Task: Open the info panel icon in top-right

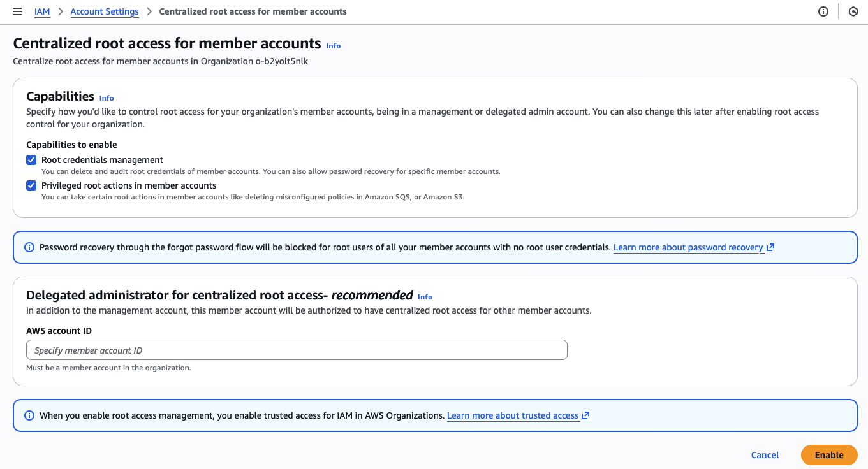Action: 823,11
